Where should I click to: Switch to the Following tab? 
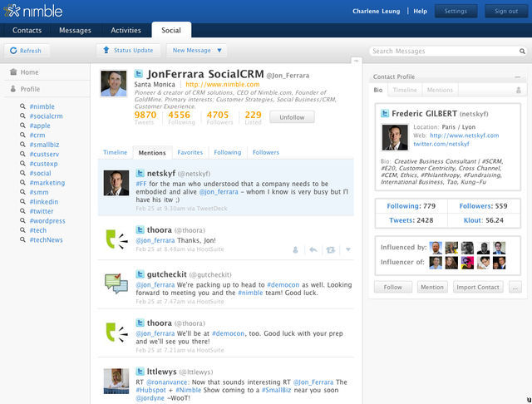pos(228,152)
